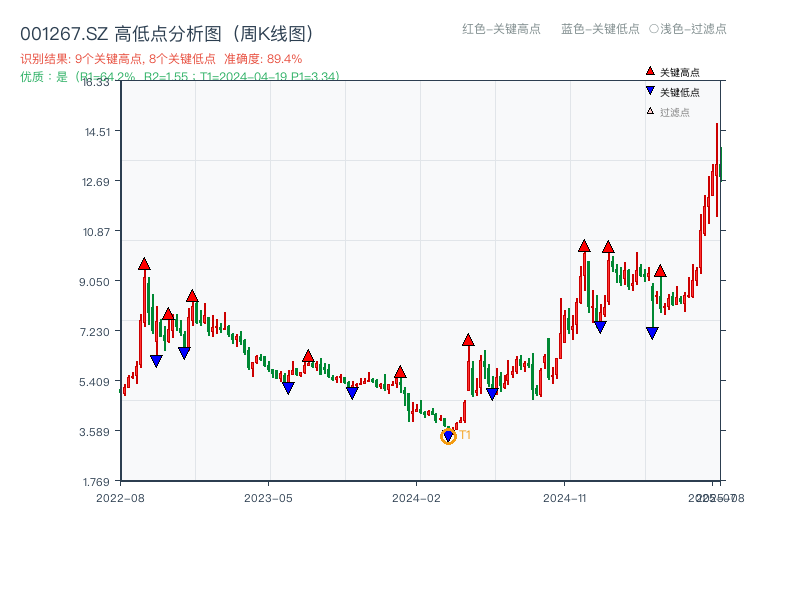Screen dimensions: 800x600
Task: Click the 3.589 y-axis label
Action: click(x=94, y=432)
